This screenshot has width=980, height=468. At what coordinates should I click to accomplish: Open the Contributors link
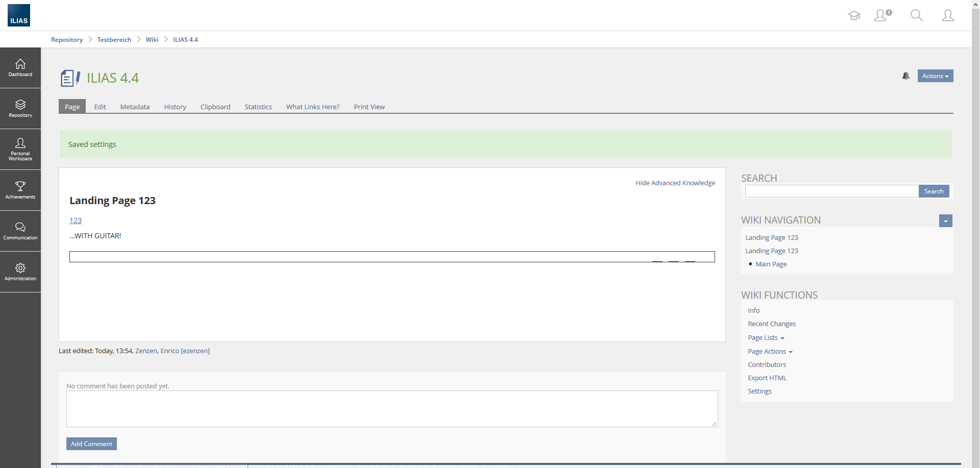pyautogui.click(x=767, y=365)
